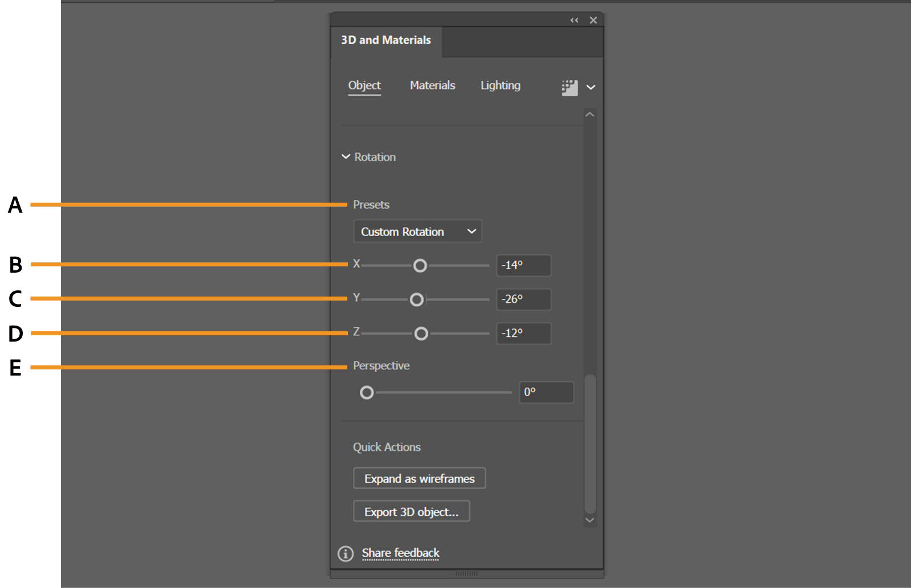Viewport: 911px width, 588px height.
Task: Open the Share feedback link
Action: pos(400,553)
